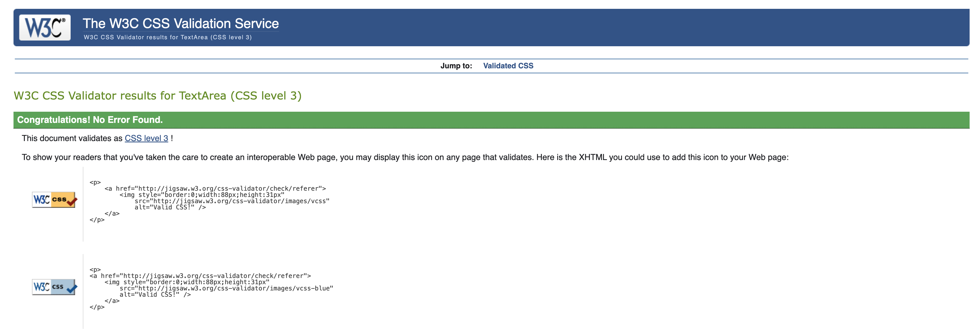Open The W3C CSS Validation Service title link

pyautogui.click(x=181, y=24)
